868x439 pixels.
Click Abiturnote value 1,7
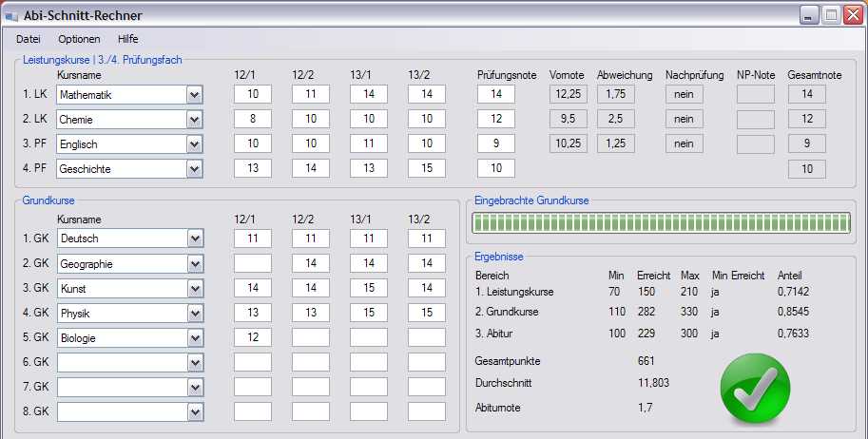pyautogui.click(x=645, y=408)
